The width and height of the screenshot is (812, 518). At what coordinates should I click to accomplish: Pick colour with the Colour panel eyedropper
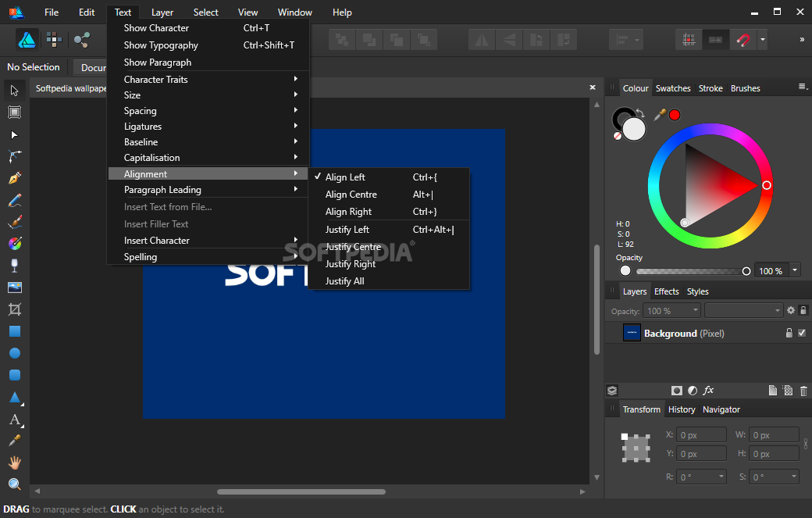660,115
